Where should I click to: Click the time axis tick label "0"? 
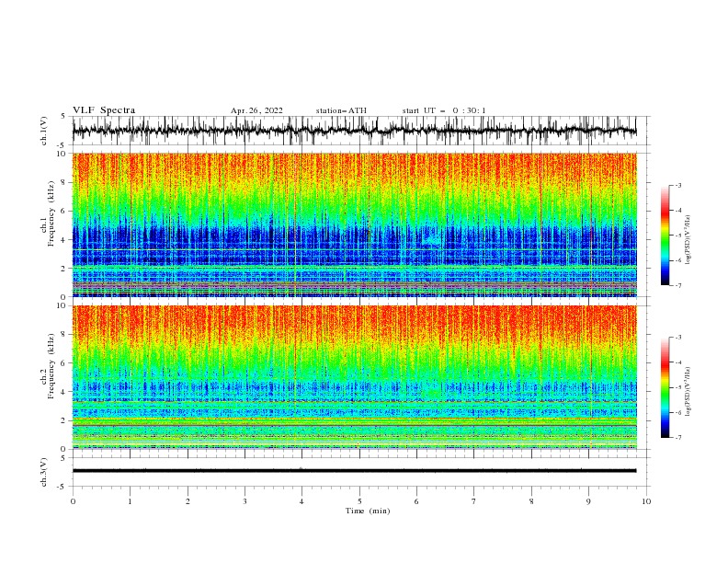click(73, 501)
